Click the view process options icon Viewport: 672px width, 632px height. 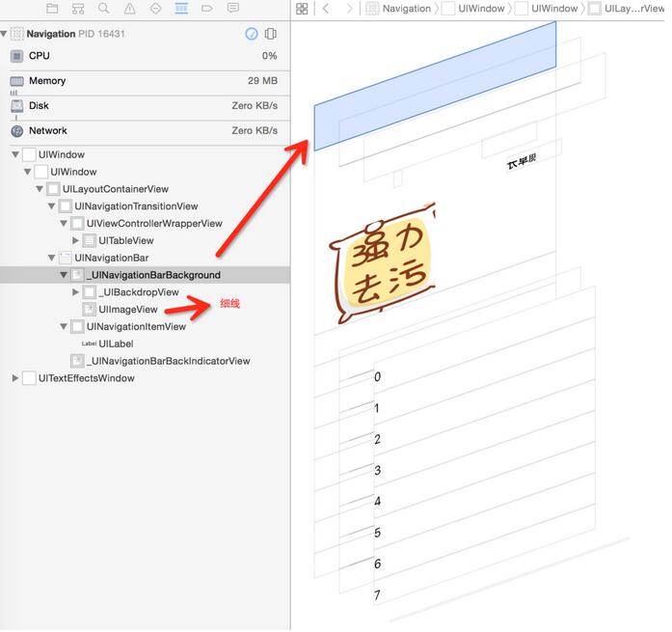[x=270, y=34]
